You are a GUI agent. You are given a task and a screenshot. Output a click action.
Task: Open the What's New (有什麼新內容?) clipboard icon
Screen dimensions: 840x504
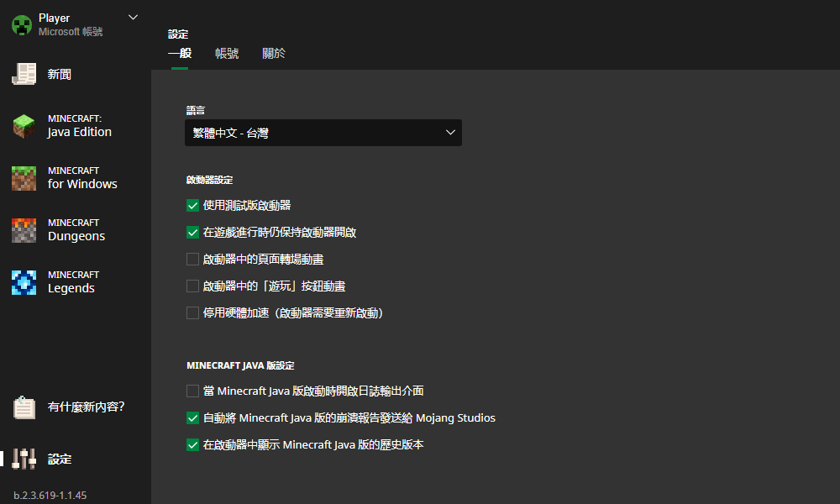coord(24,407)
